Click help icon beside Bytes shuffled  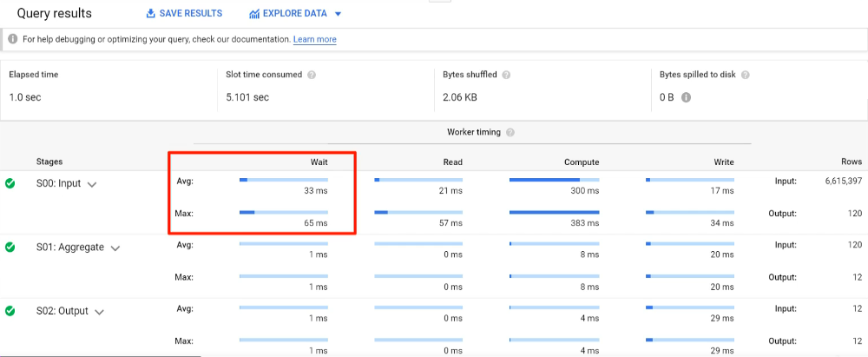[x=505, y=75]
